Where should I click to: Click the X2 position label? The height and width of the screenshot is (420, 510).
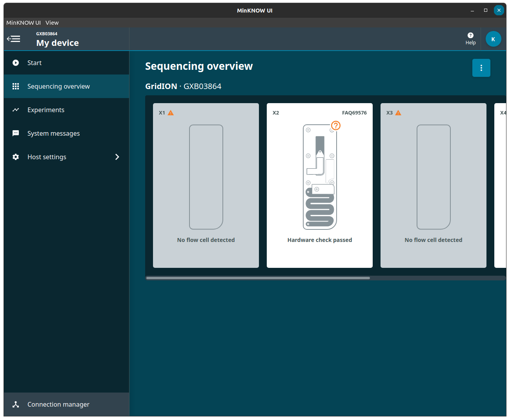[x=276, y=113]
